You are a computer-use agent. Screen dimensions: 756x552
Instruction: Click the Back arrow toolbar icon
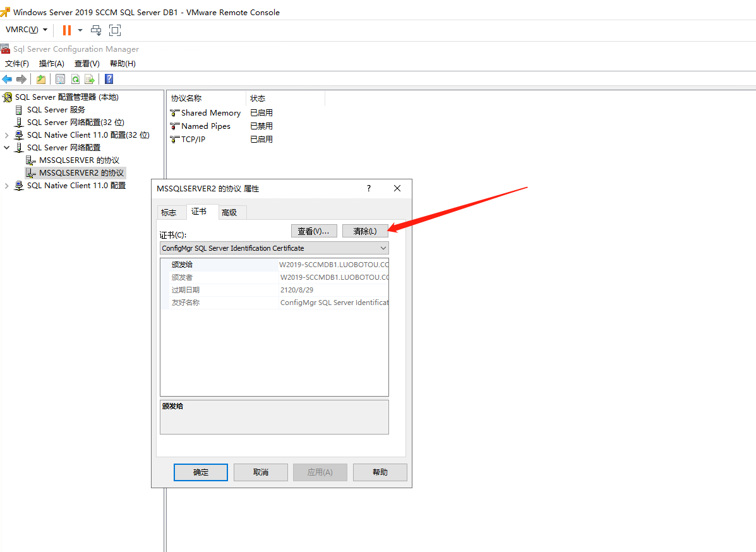pyautogui.click(x=7, y=79)
